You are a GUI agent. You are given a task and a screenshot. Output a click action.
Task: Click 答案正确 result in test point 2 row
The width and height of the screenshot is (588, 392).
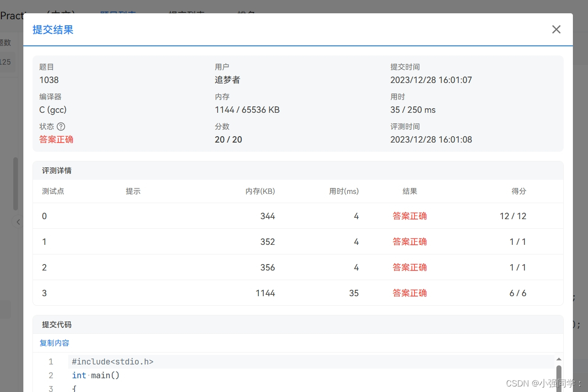[410, 267]
